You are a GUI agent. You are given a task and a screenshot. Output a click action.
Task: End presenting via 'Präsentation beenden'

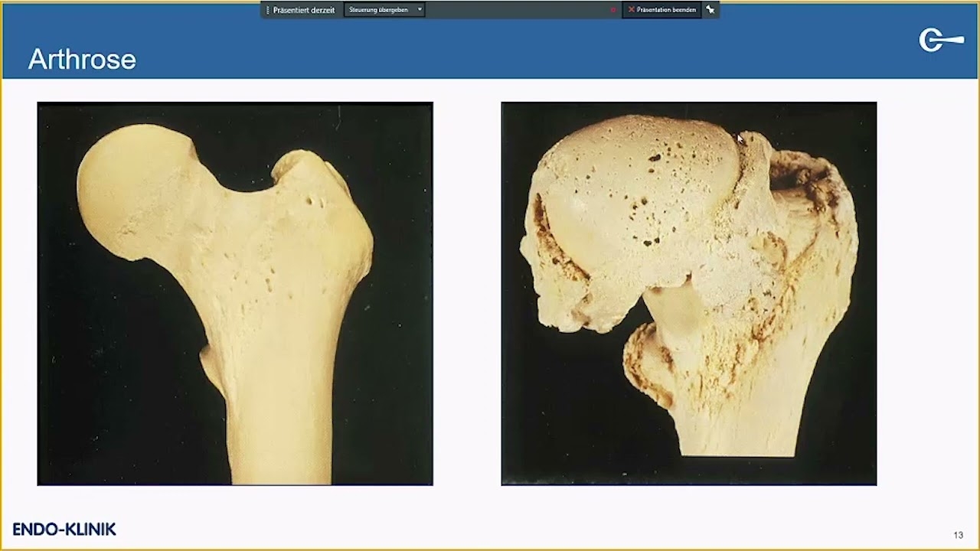point(663,9)
